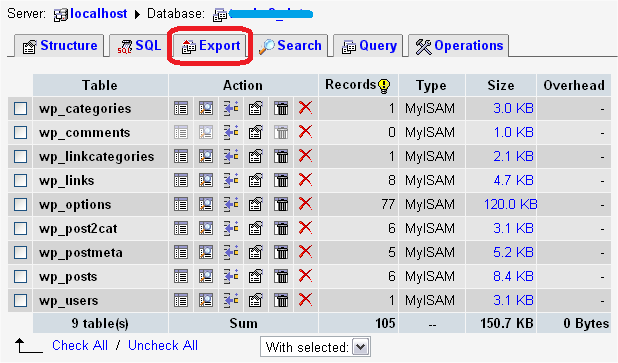Image resolution: width=618 pixels, height=363 pixels.
Task: Click search icon in wp_post2cat row
Action: pos(206,228)
